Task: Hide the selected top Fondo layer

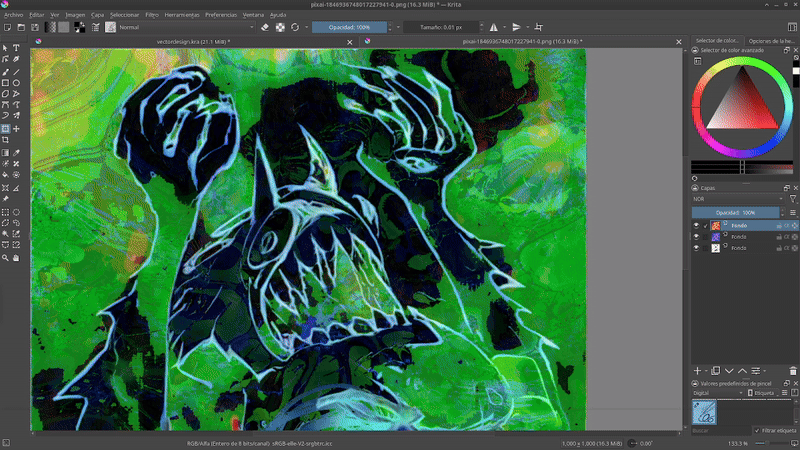Action: tap(696, 226)
